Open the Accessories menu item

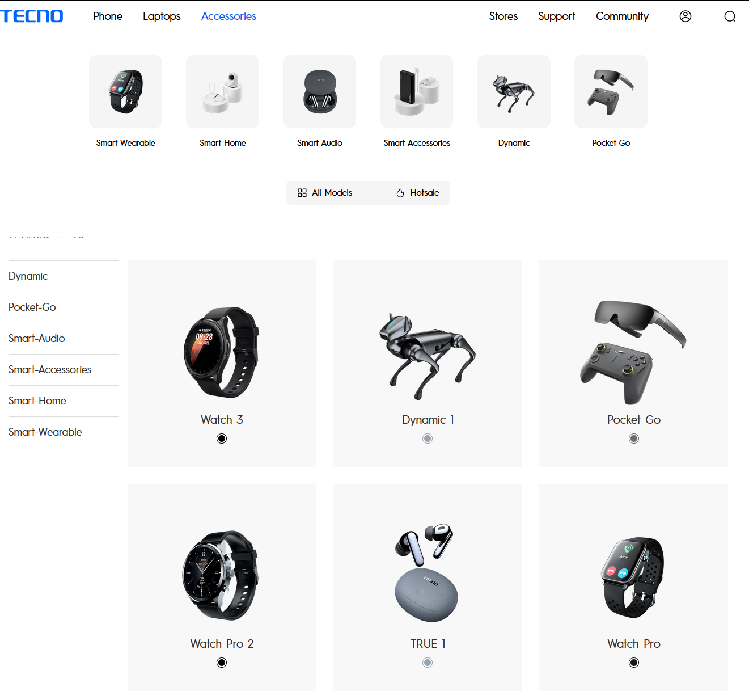coord(228,16)
